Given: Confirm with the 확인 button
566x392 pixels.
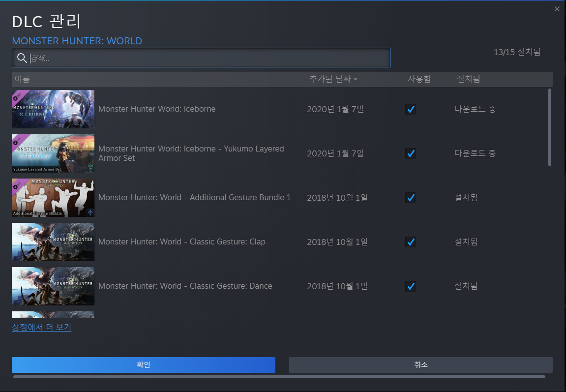Looking at the screenshot, I should tap(143, 364).
